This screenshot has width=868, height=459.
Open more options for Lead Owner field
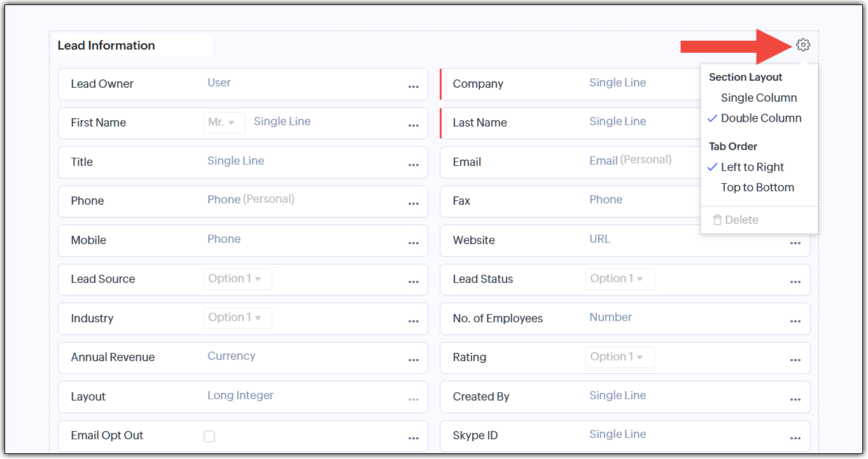(x=414, y=87)
